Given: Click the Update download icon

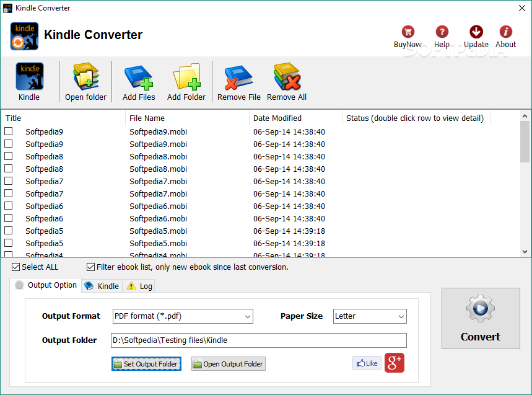Looking at the screenshot, I should tap(476, 32).
